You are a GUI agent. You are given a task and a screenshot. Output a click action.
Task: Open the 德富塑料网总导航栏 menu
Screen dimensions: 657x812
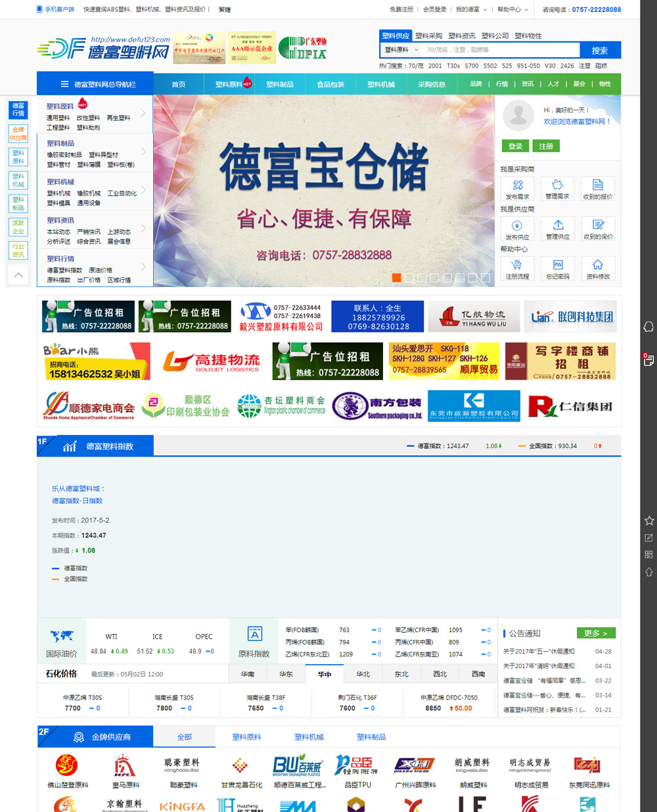coord(95,84)
